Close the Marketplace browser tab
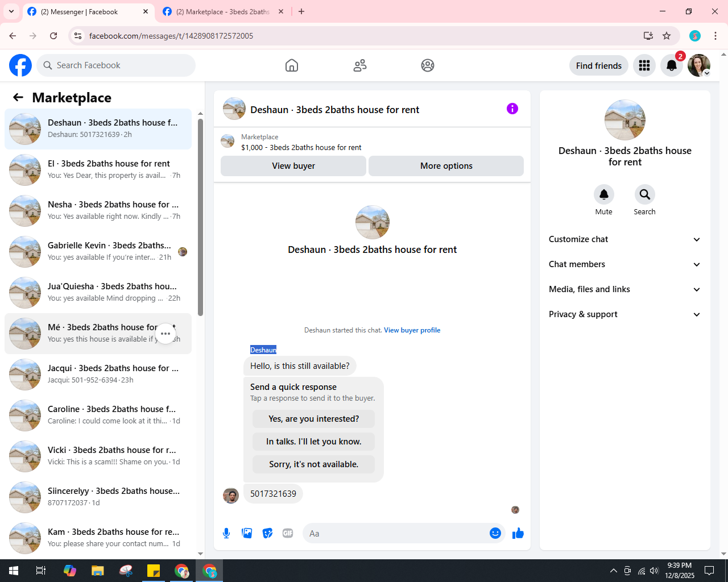728x582 pixels. 281,11
